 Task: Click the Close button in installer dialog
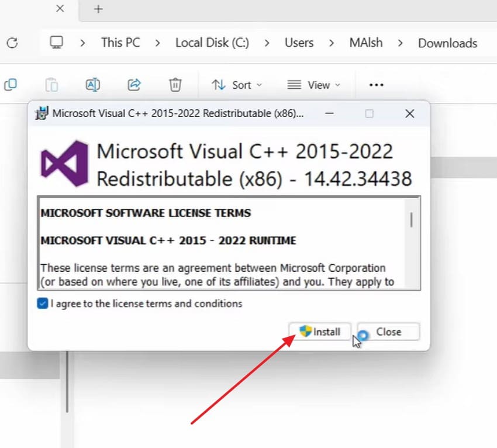[x=388, y=332]
